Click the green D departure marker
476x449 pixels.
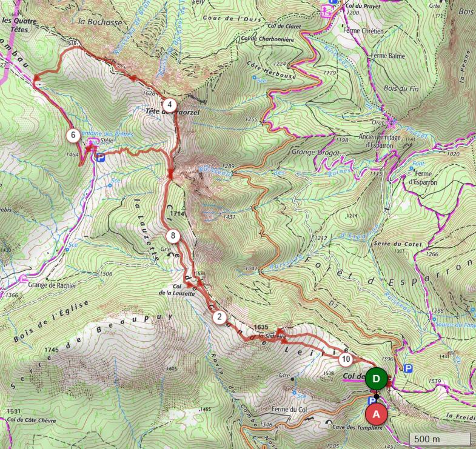point(376,379)
